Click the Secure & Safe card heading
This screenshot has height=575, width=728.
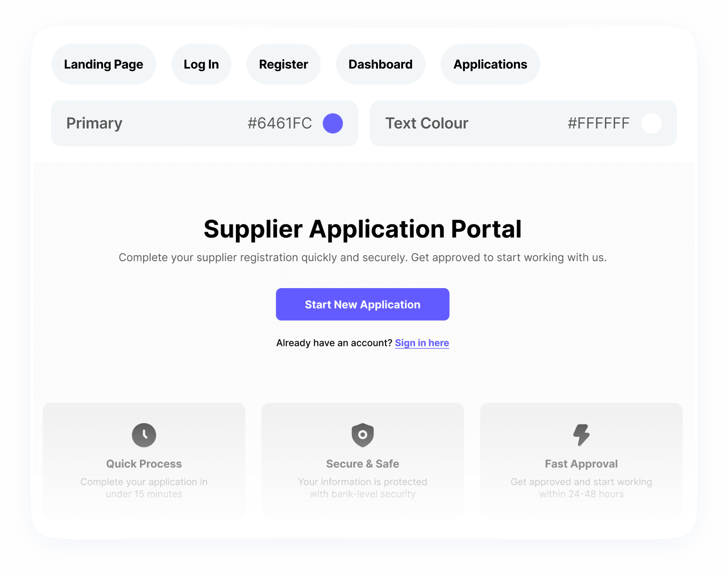click(362, 464)
